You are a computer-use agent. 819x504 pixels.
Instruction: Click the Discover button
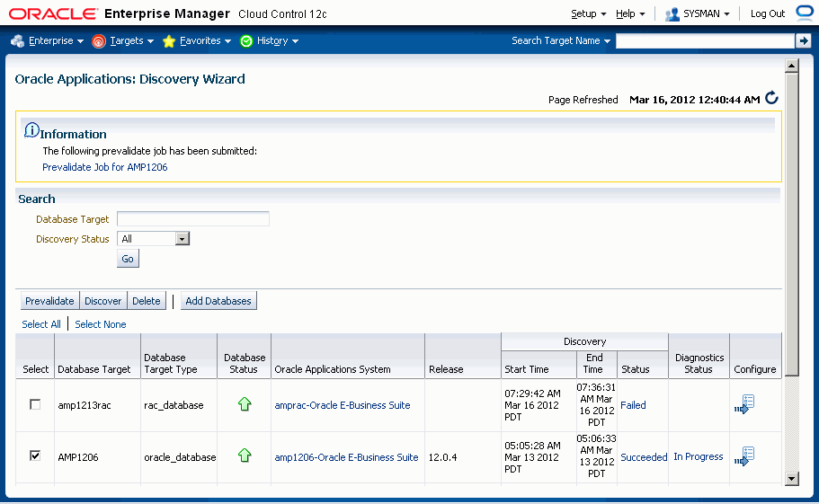click(x=102, y=301)
